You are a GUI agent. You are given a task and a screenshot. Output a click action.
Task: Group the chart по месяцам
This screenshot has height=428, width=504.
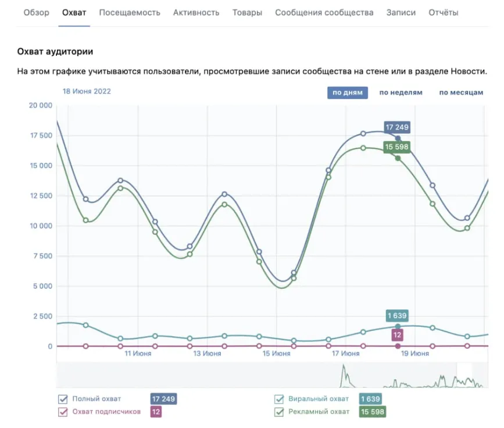[x=461, y=92]
